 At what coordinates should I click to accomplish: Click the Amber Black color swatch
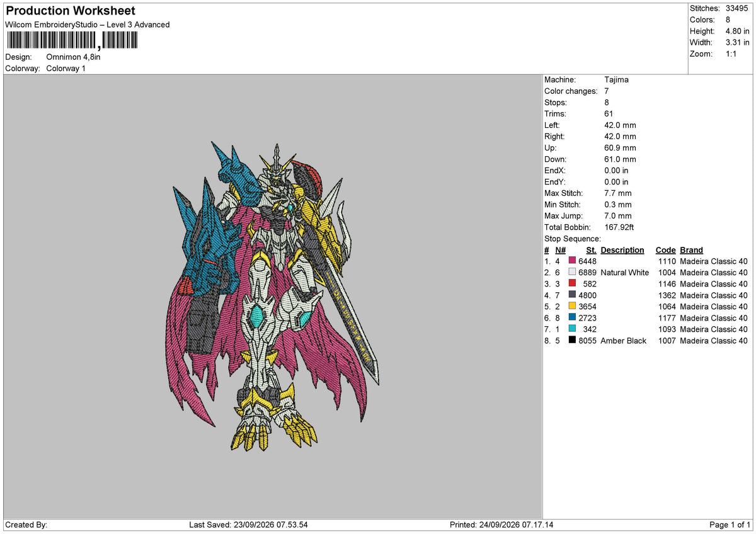pyautogui.click(x=572, y=341)
